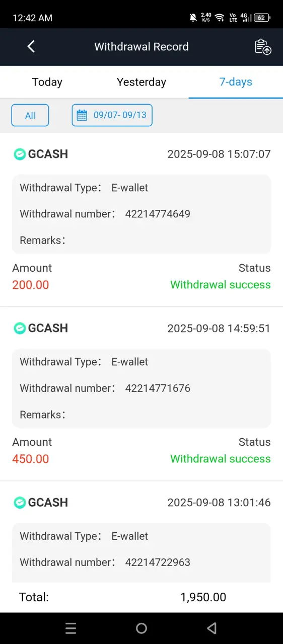Switch to the Today tab
This screenshot has width=283, height=644.
point(47,82)
